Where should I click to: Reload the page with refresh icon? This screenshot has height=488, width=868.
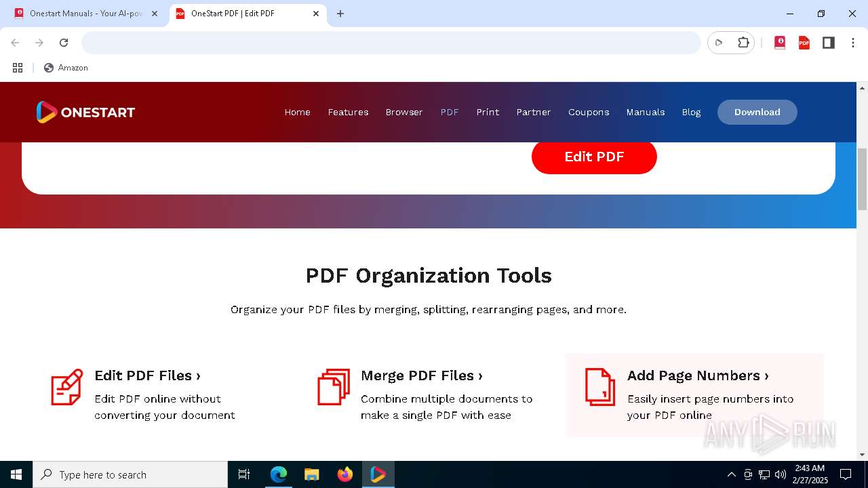point(64,43)
